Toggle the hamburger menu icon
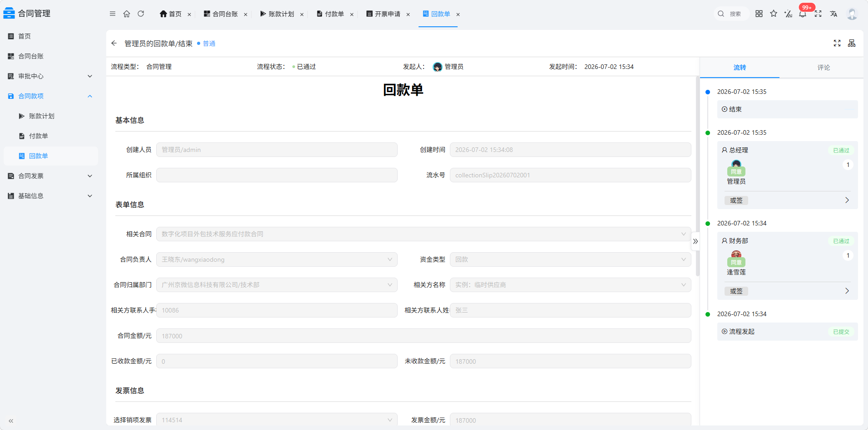The height and width of the screenshot is (430, 868). pyautogui.click(x=113, y=14)
